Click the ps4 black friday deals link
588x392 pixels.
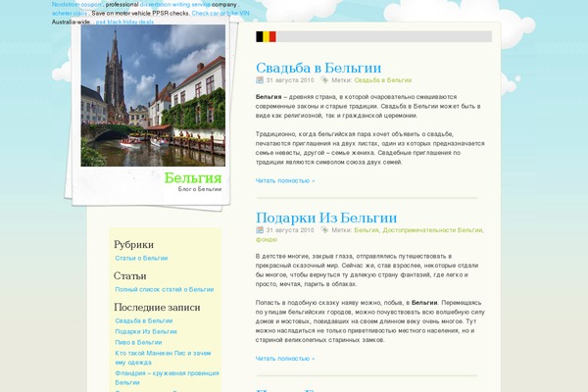pos(124,23)
